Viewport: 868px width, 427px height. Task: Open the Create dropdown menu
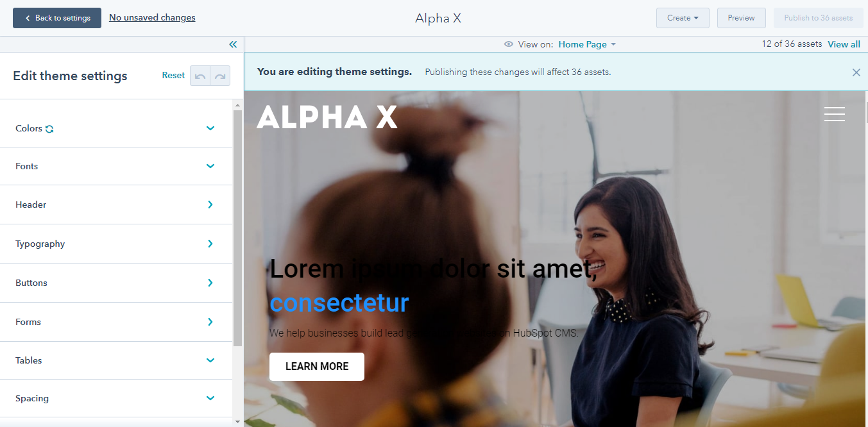[x=683, y=18]
